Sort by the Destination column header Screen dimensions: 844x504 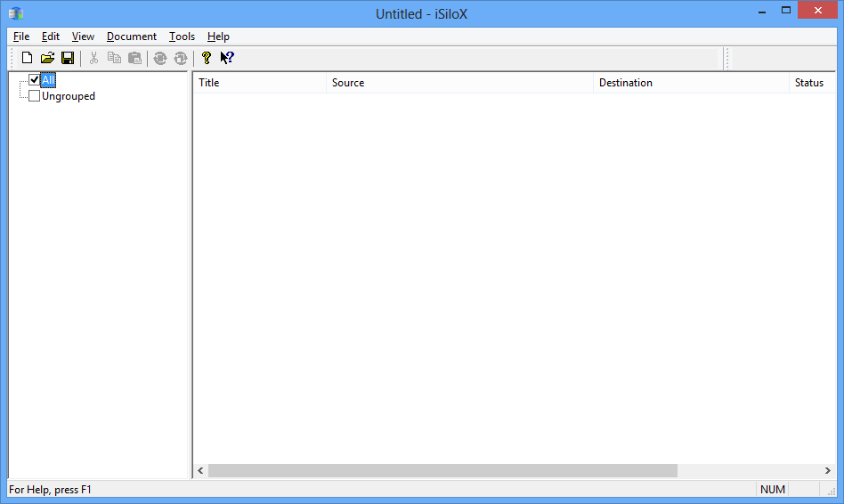(x=691, y=83)
